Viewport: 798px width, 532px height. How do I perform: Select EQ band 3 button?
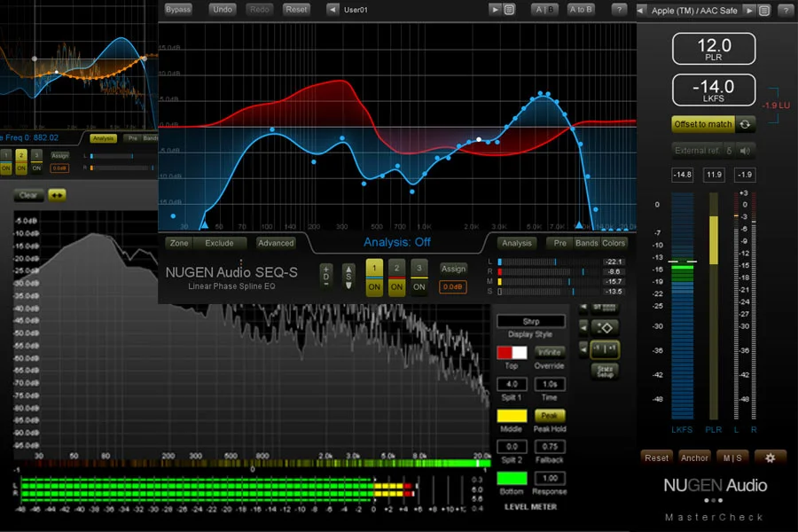(x=419, y=269)
